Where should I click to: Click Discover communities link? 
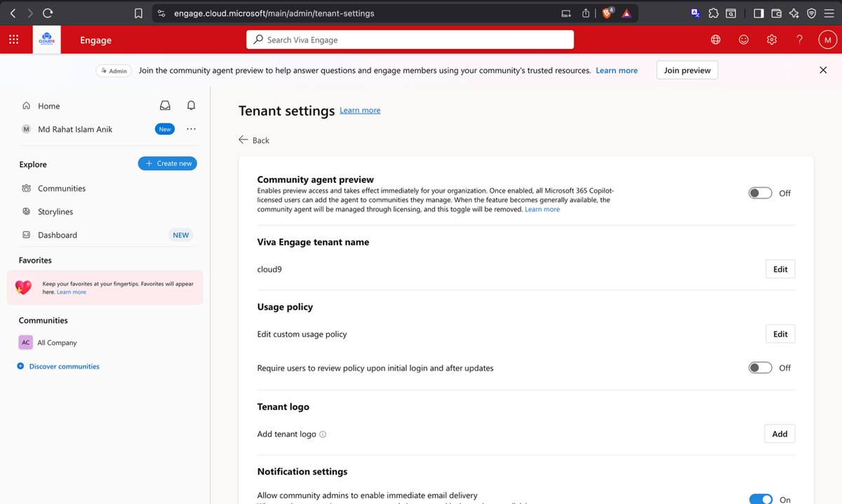(64, 367)
